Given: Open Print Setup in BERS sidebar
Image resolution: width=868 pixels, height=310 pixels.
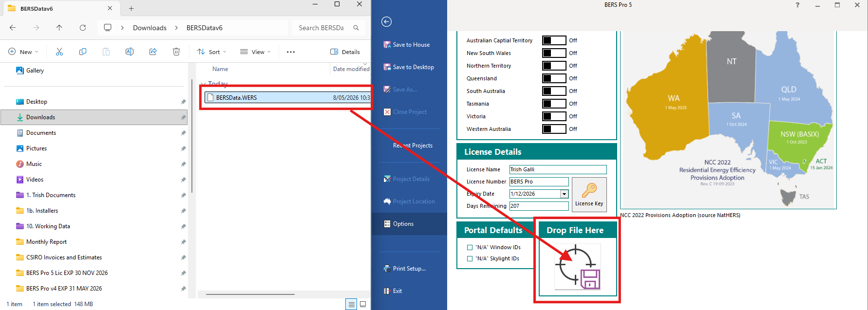Looking at the screenshot, I should pos(405,269).
